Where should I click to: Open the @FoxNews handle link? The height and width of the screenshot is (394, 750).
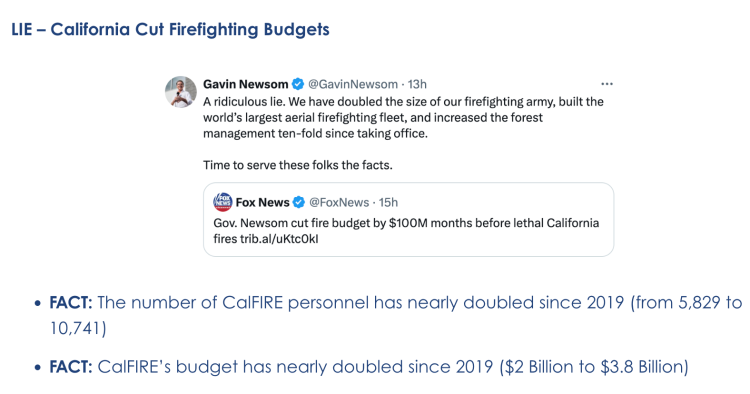pyautogui.click(x=339, y=202)
